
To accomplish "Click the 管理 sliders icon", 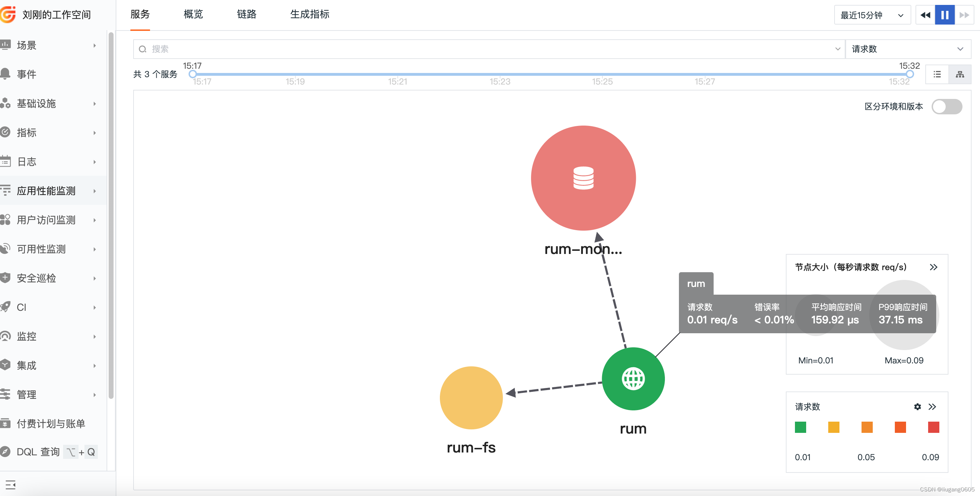I will click(x=5, y=394).
